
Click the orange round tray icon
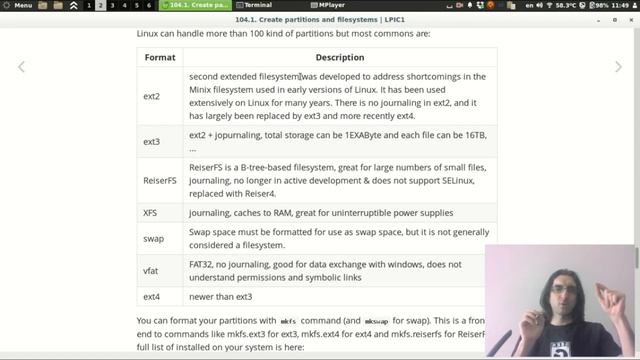pyautogui.click(x=490, y=5)
